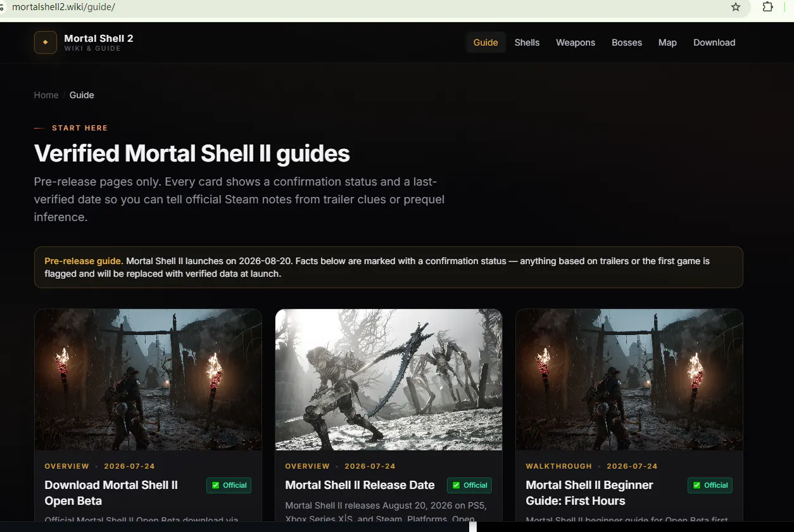Viewport: 794px width, 532px height.
Task: Click the Verified Mortal Shell II guides heading
Action: click(x=192, y=153)
